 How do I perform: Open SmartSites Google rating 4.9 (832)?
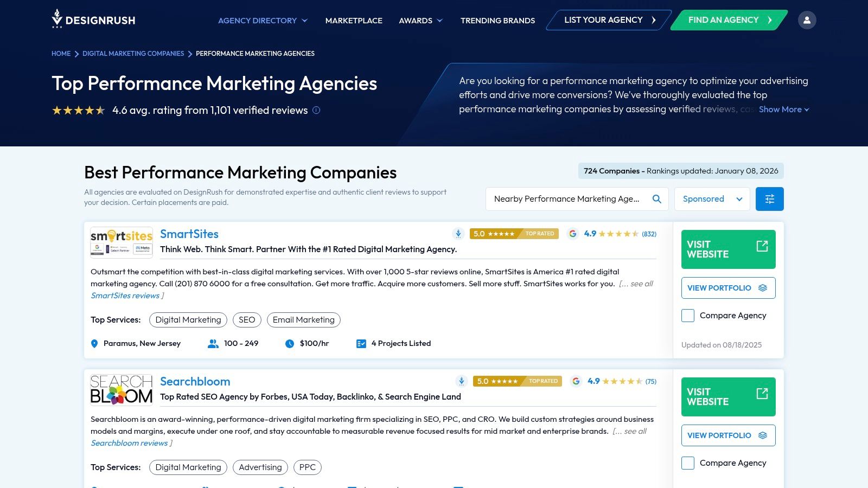[620, 234]
